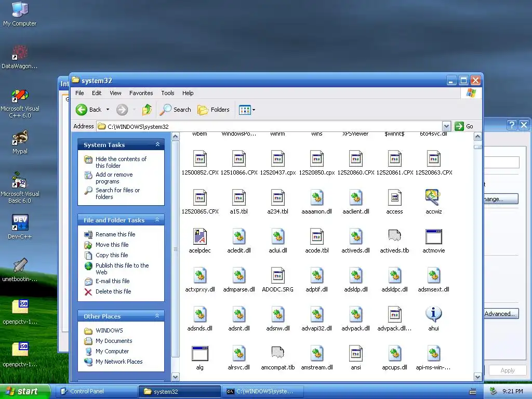Click file list scroll down arrow
This screenshot has height=399, width=532.
pos(477,377)
